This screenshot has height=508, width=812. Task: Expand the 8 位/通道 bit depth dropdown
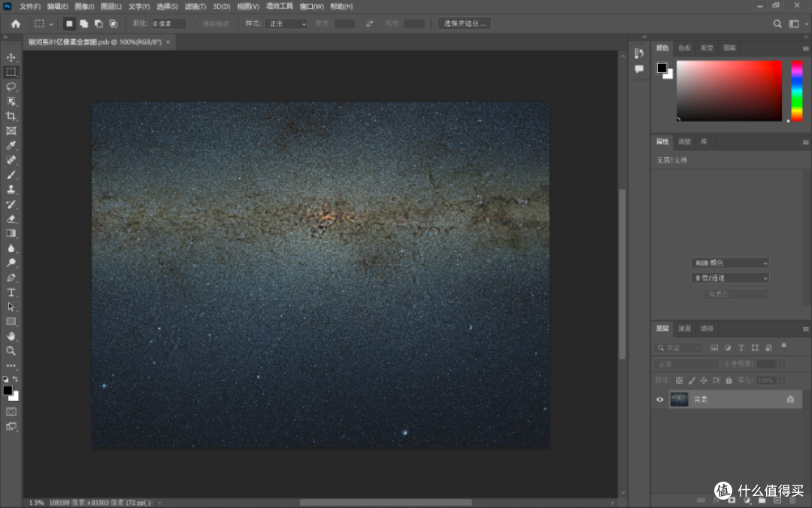pyautogui.click(x=730, y=278)
